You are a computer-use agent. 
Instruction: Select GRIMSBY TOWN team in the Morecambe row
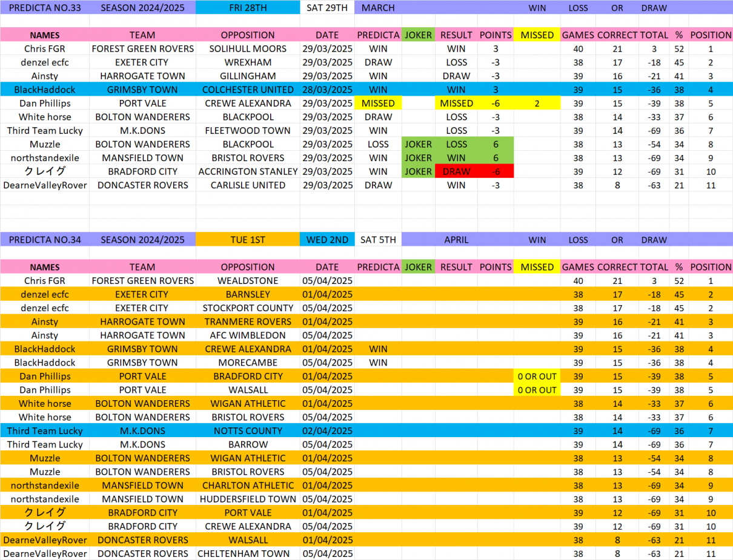click(x=142, y=363)
